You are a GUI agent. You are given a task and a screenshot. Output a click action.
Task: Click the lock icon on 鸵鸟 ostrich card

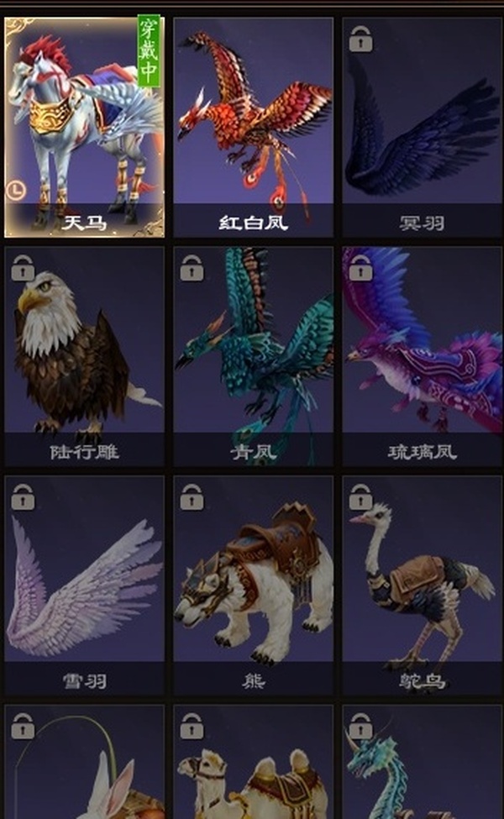pos(360,496)
